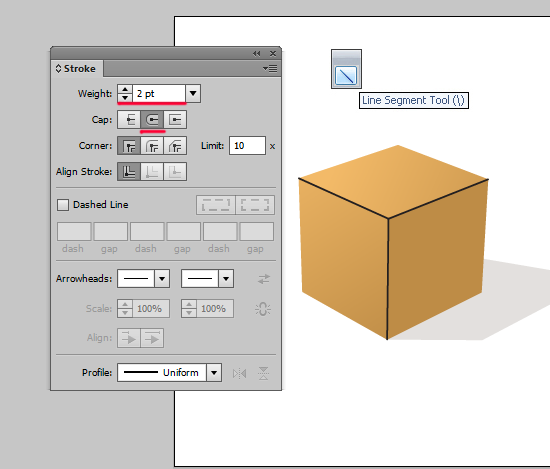Choose the Butt Cap stroke option

(129, 120)
